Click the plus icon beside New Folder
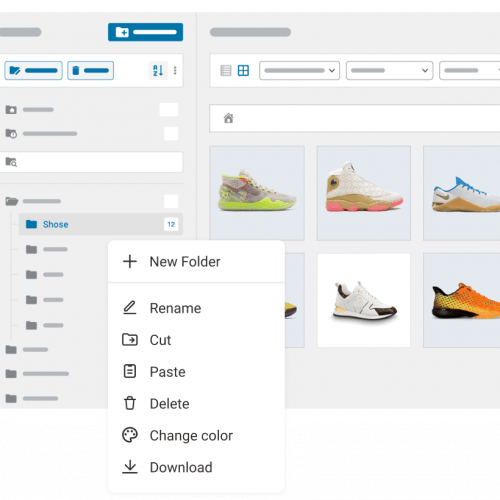Screen dimensions: 500x500 pyautogui.click(x=130, y=262)
